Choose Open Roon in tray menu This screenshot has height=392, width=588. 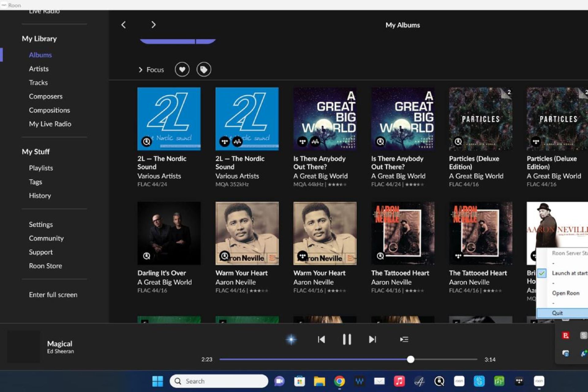(565, 293)
